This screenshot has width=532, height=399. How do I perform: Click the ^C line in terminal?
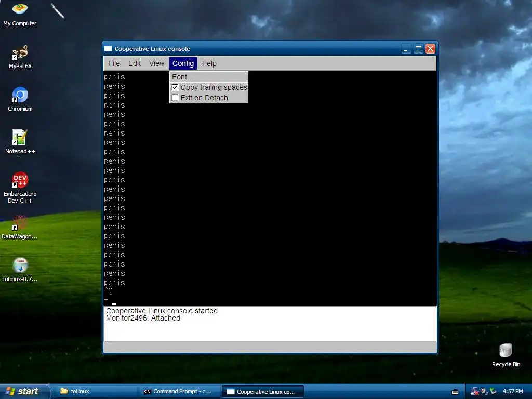coord(109,291)
